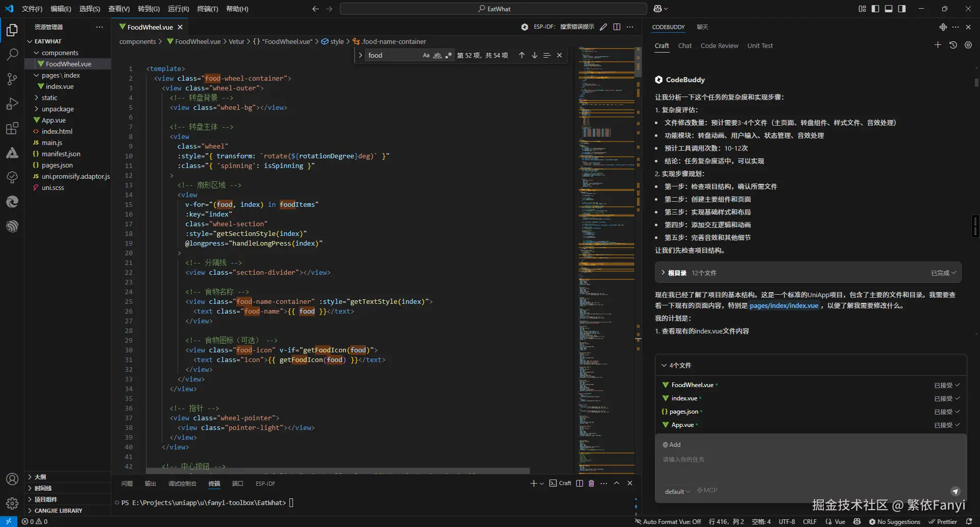
Task: Click the @ Add context button
Action: (672, 444)
